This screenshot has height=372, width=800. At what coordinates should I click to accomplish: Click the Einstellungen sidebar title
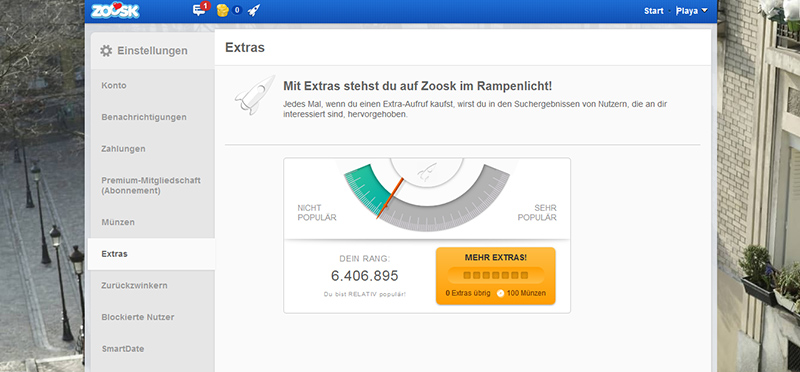pos(152,51)
